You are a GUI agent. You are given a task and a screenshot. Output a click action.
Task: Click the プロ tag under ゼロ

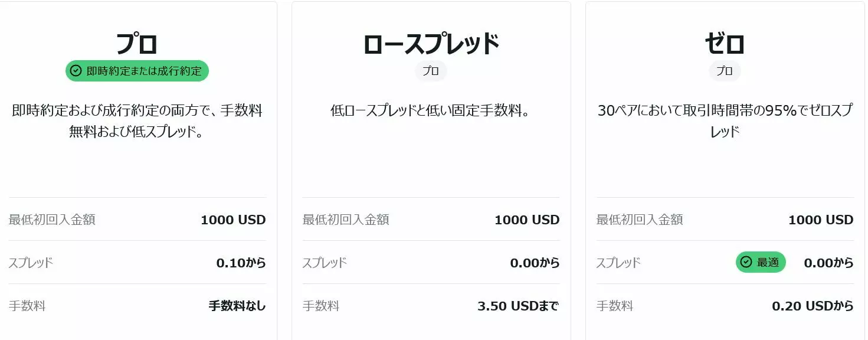725,71
